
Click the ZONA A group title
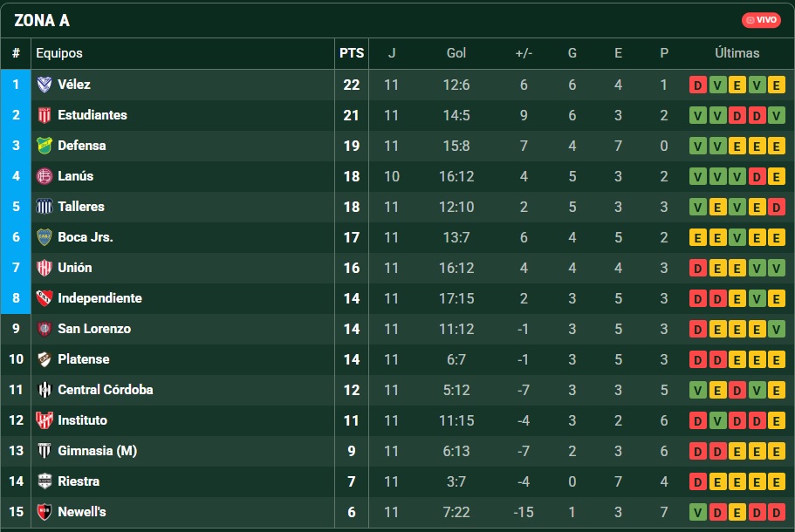pos(42,20)
